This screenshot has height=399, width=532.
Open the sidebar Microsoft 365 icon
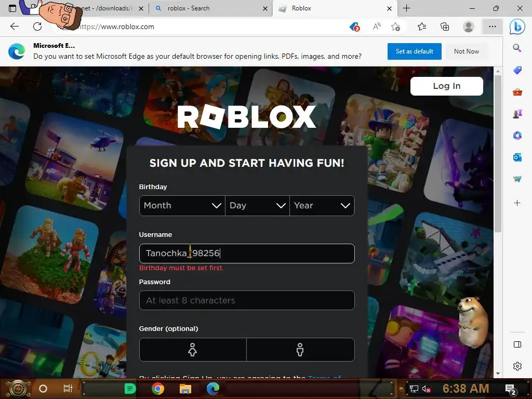tap(517, 136)
